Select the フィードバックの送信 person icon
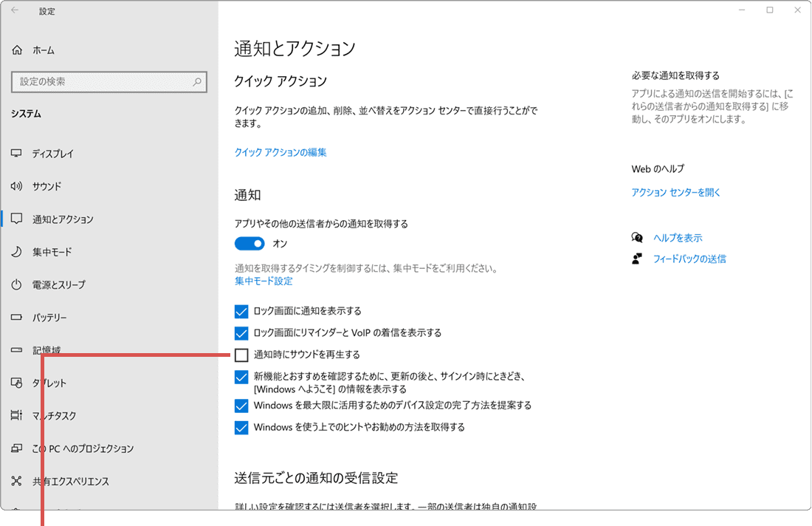This screenshot has height=526, width=812. point(636,259)
